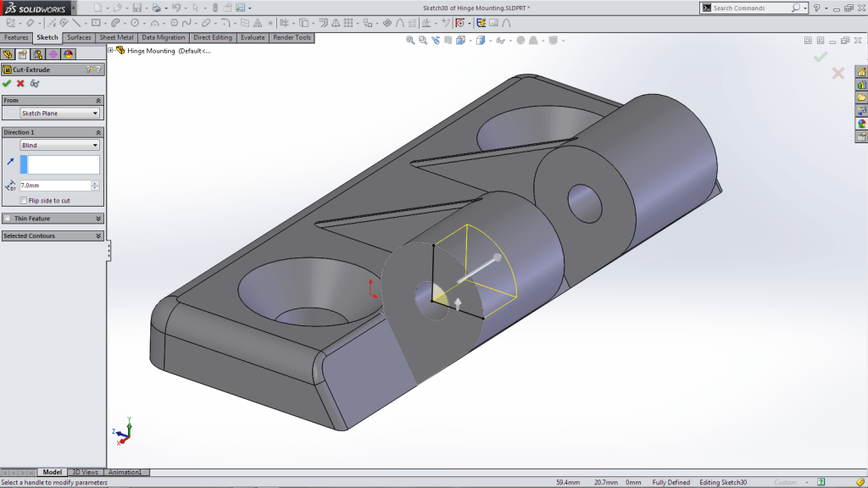Collapse the Direction 1 group
The height and width of the screenshot is (488, 868).
pos(98,132)
